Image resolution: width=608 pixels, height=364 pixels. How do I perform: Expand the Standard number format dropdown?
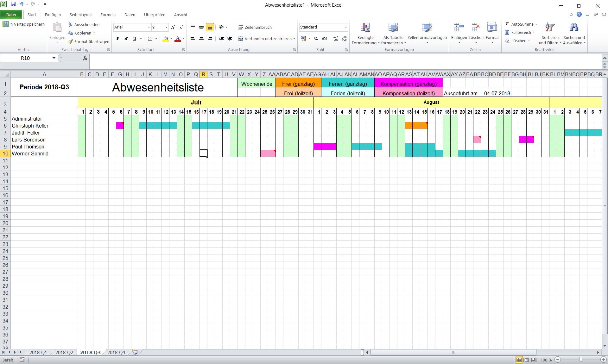tap(345, 27)
